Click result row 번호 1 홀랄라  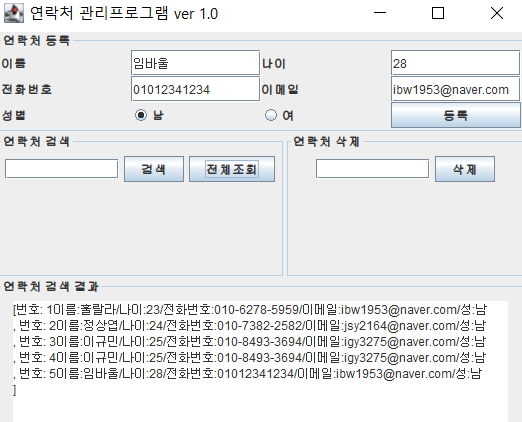[x=250, y=310]
